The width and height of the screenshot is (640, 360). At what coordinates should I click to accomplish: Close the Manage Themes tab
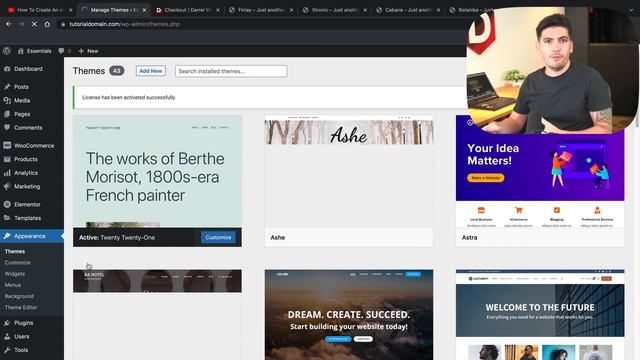coord(144,10)
